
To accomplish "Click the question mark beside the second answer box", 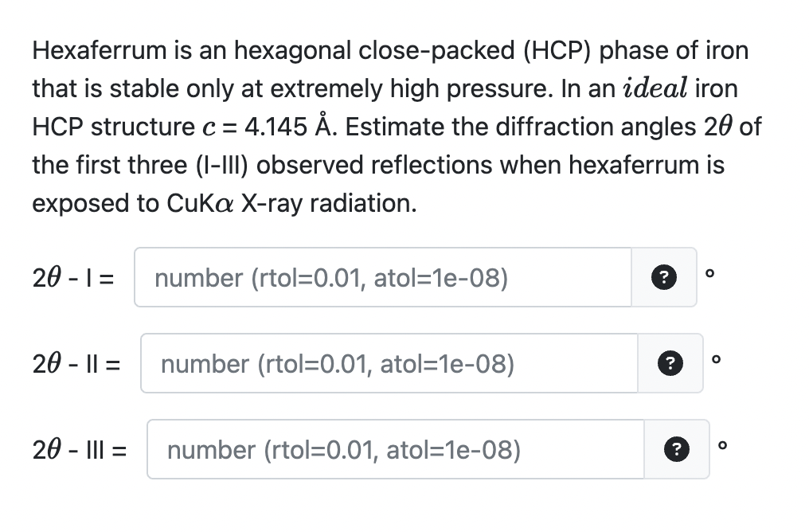I will click(670, 364).
